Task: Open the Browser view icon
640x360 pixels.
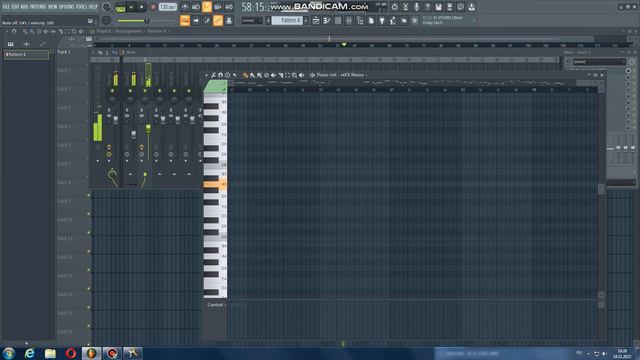Action: coord(360,20)
